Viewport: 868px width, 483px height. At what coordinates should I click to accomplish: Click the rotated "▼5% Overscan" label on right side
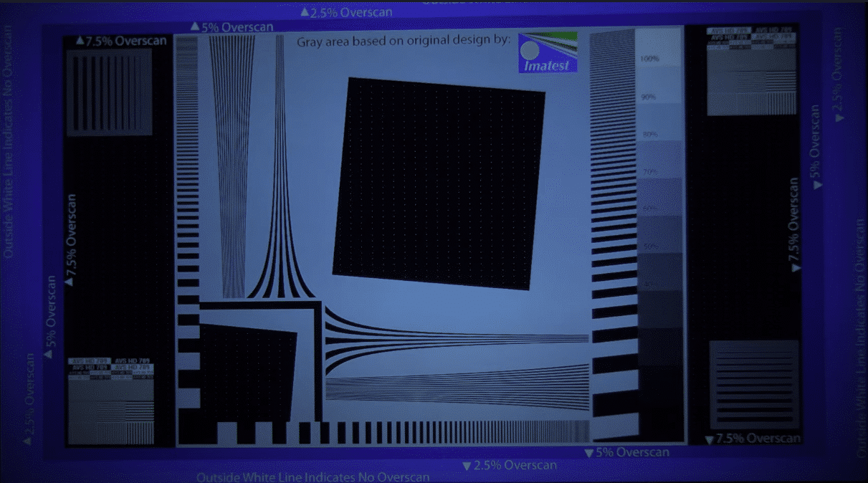816,147
